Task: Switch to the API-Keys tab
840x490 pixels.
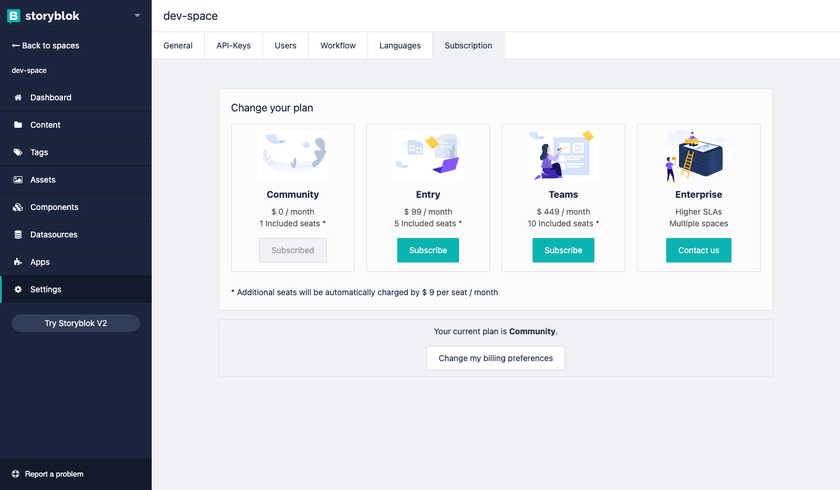Action: tap(234, 46)
